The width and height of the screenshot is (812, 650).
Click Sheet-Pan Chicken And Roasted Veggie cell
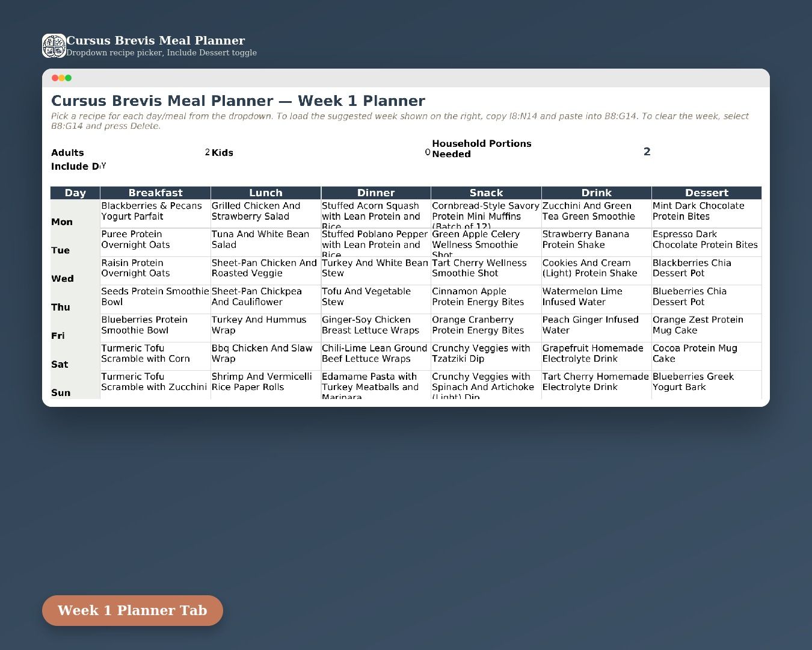coord(266,271)
